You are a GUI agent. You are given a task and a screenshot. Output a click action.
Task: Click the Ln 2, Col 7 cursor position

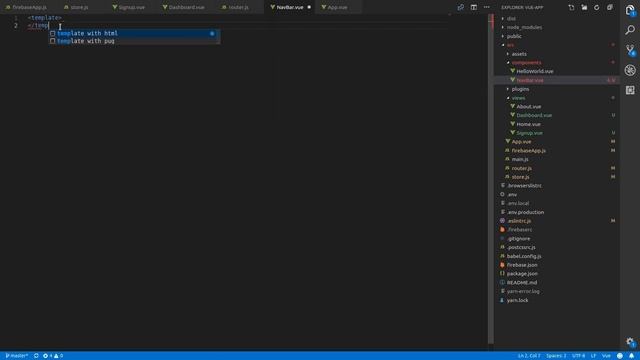click(529, 356)
